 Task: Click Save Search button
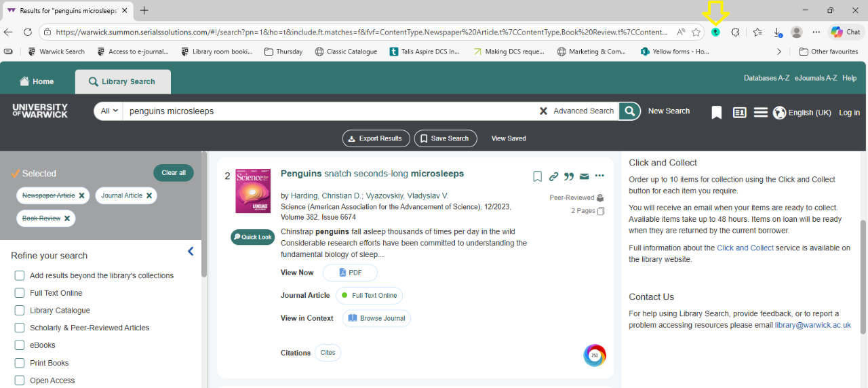click(x=446, y=138)
